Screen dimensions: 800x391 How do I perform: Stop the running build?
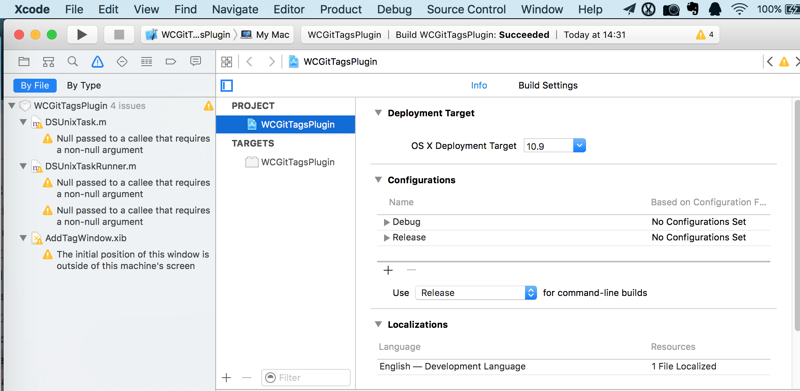[x=119, y=35]
